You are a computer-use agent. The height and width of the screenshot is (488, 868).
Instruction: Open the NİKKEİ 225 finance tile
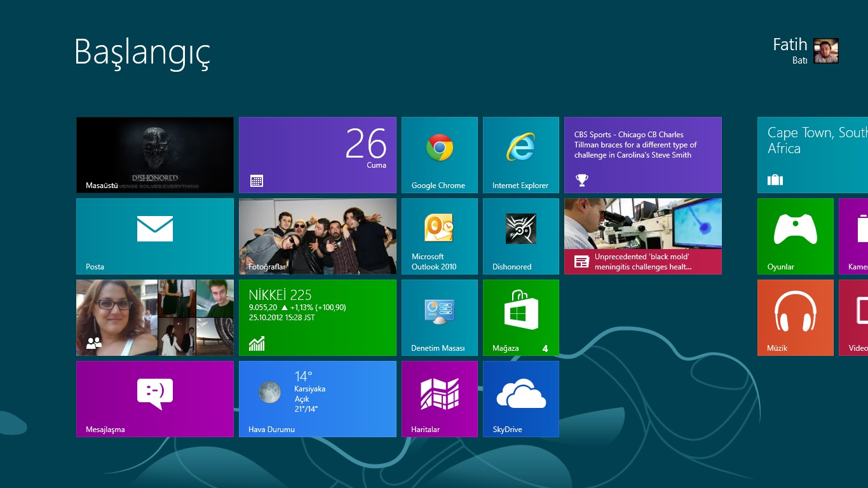click(318, 318)
